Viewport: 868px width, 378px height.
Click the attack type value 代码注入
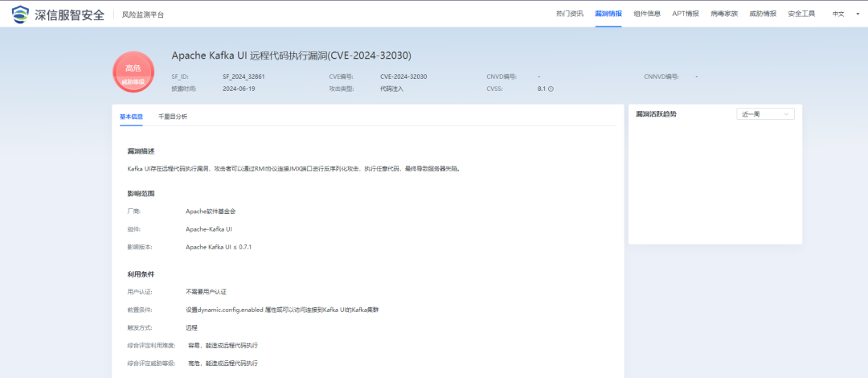(x=392, y=88)
